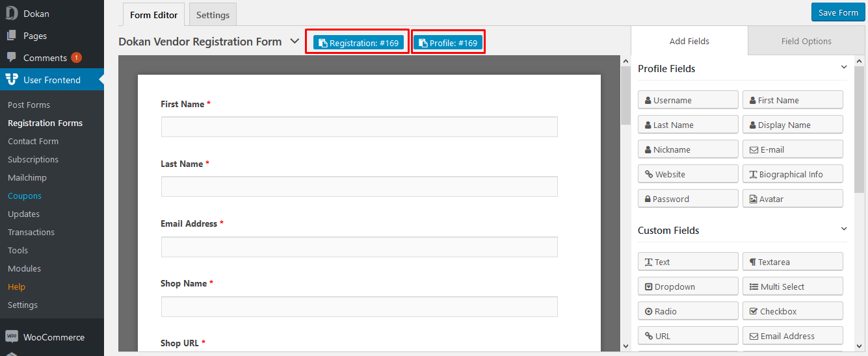The height and width of the screenshot is (356, 868).
Task: Add a Textarea field
Action: [793, 262]
